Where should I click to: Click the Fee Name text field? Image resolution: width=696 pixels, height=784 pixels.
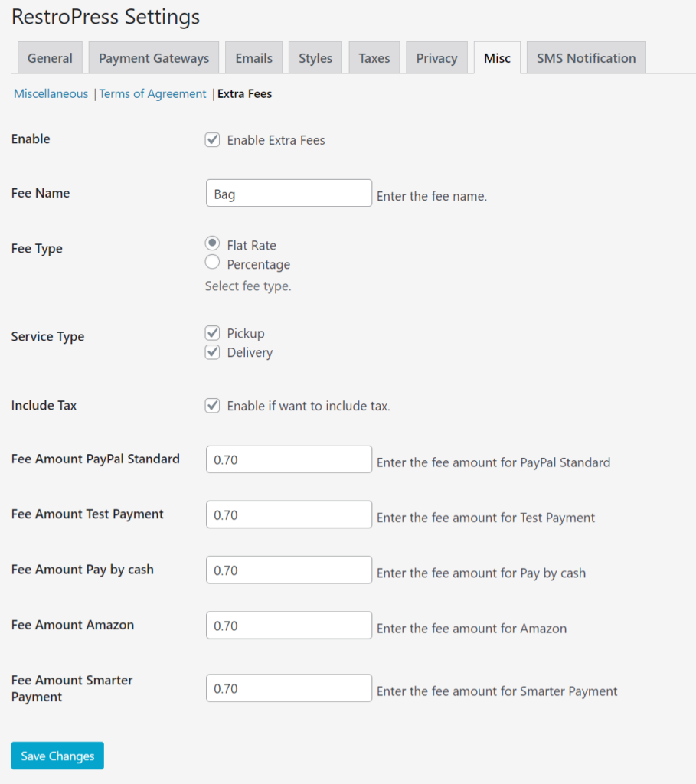289,194
